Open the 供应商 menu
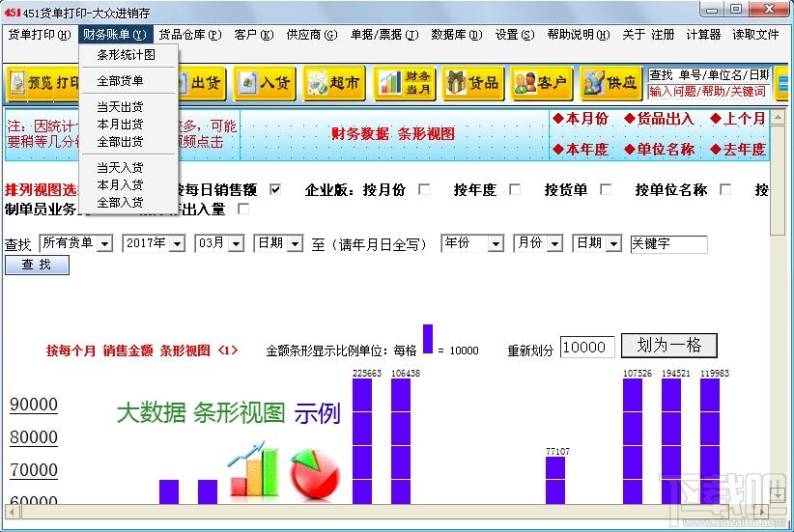This screenshot has width=794, height=532. (x=311, y=35)
